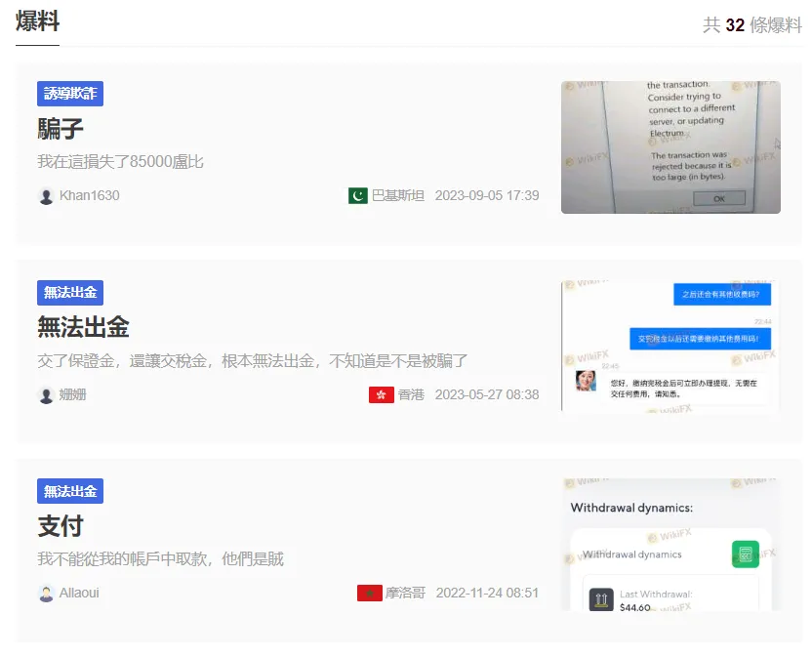Click Khan1630's user avatar icon

point(46,196)
